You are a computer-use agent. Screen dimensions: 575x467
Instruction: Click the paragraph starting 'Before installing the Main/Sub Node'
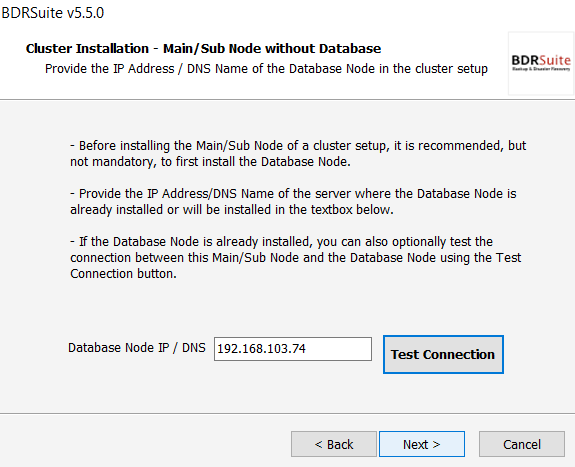click(298, 153)
